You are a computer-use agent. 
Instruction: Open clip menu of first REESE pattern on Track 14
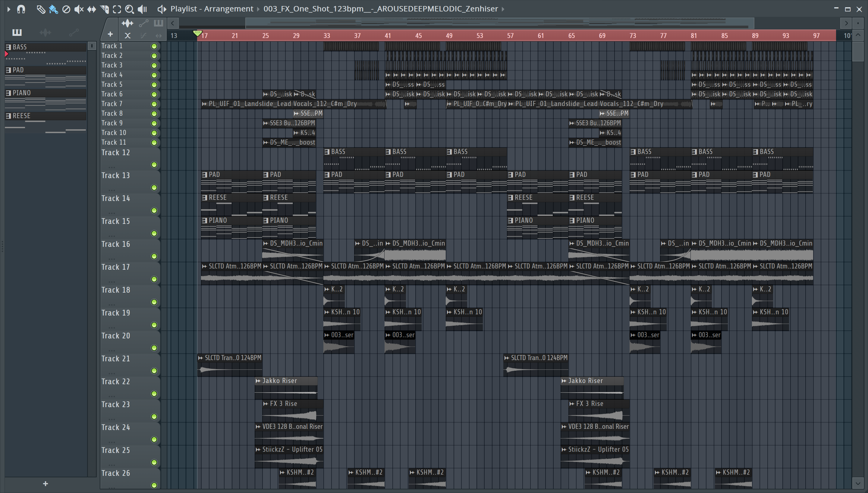click(204, 198)
